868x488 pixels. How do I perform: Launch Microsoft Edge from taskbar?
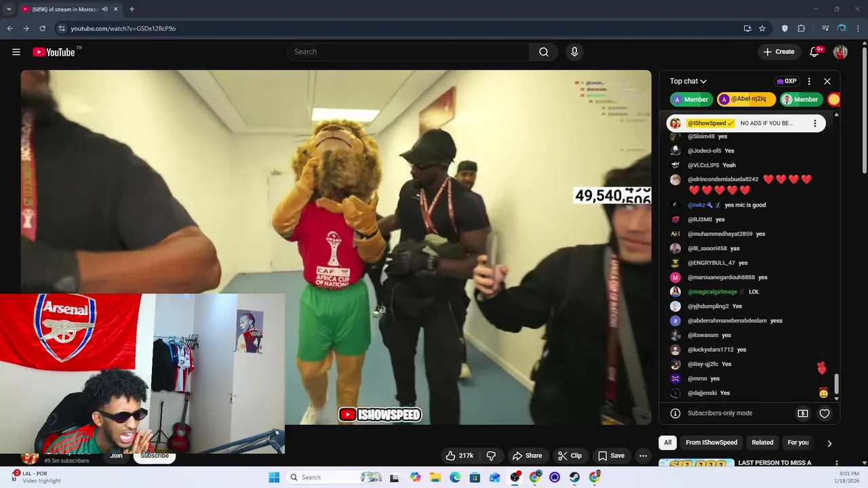pos(455,477)
